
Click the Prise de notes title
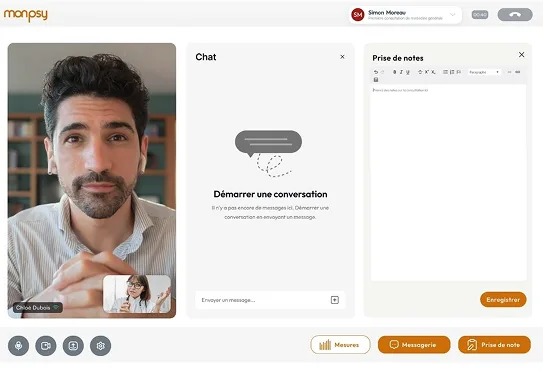tap(398, 58)
